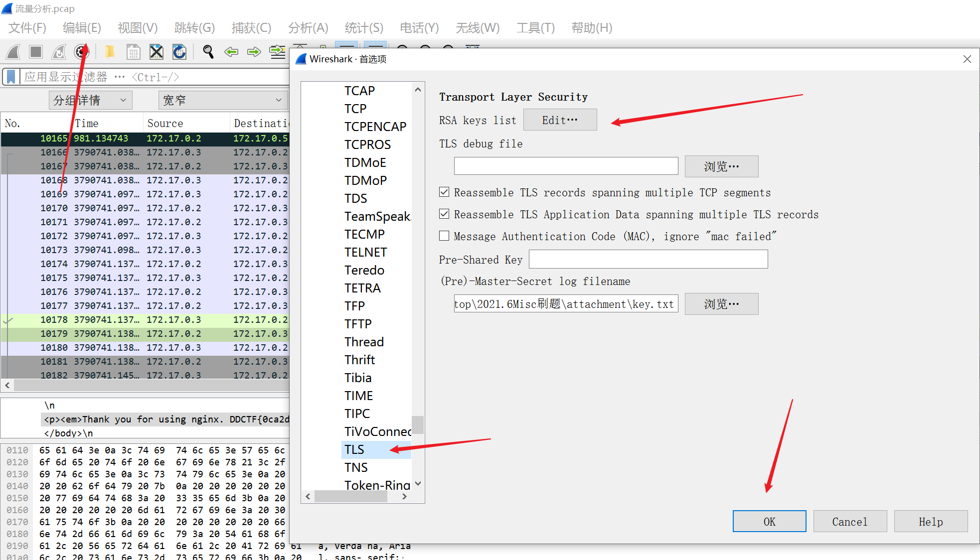980x560 pixels.
Task: Select packet number 10178 row
Action: point(145,319)
